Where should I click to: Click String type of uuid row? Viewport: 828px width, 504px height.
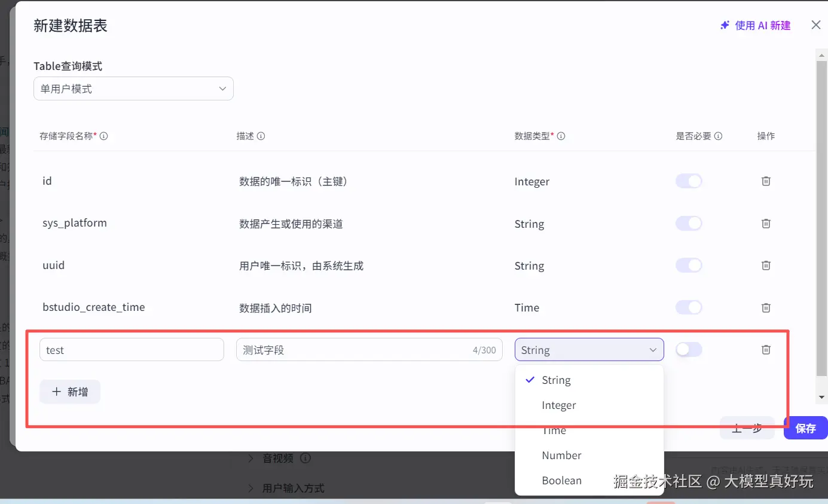[529, 266]
